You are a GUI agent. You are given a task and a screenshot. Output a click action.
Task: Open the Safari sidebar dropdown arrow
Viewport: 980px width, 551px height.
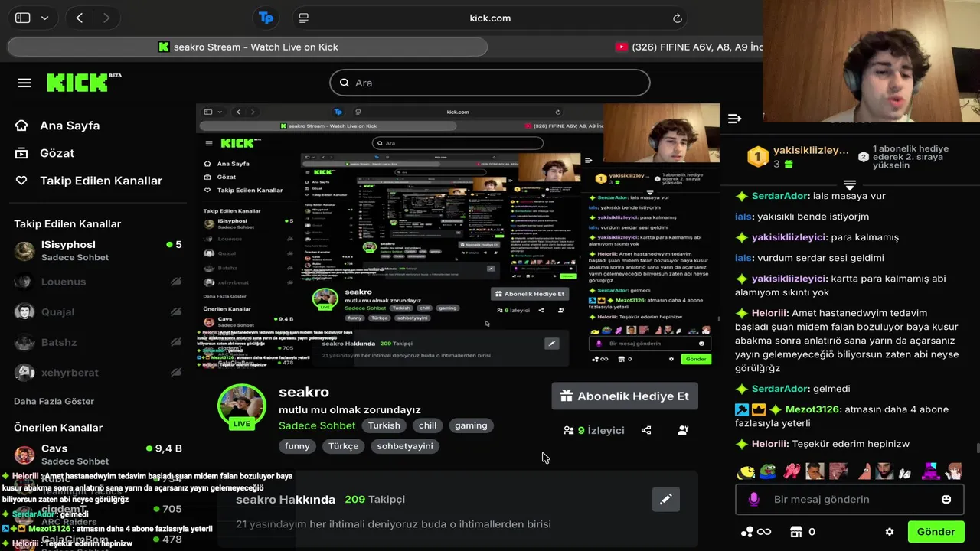[44, 18]
